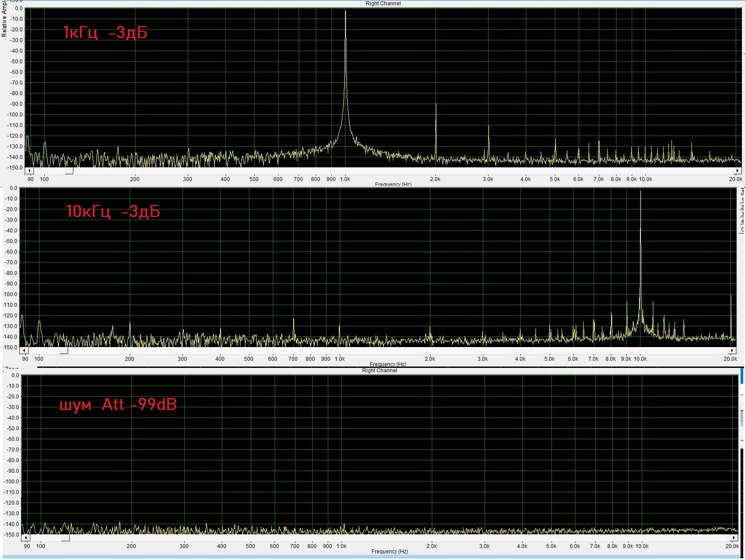This screenshot has height=560, width=745.
Task: Click right scroll arrow in noise spectrum chart
Action: 734,538
